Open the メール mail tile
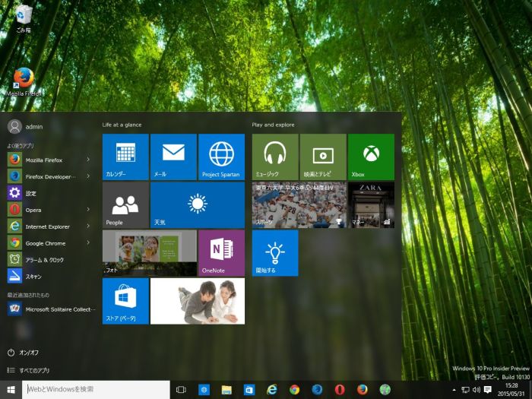532x399 pixels. tap(173, 157)
